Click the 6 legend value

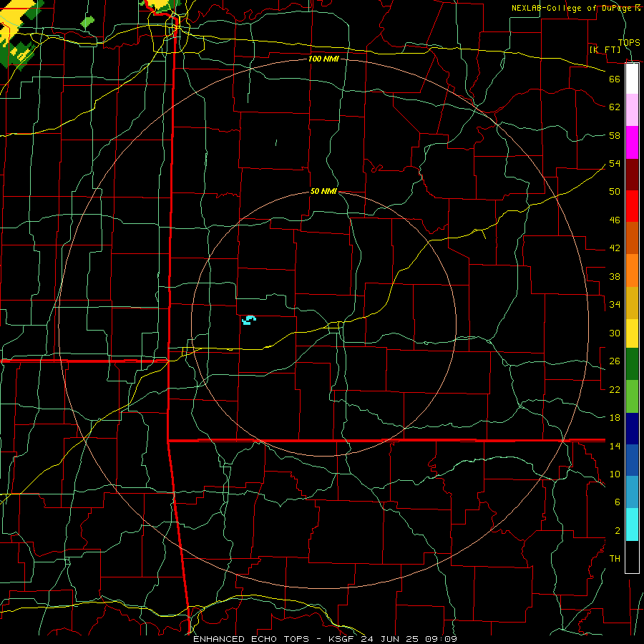[618, 502]
